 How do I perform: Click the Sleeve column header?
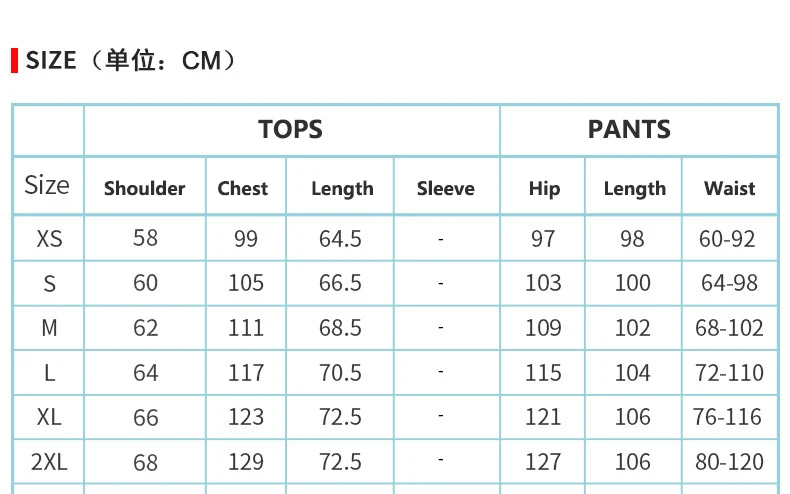pos(445,188)
